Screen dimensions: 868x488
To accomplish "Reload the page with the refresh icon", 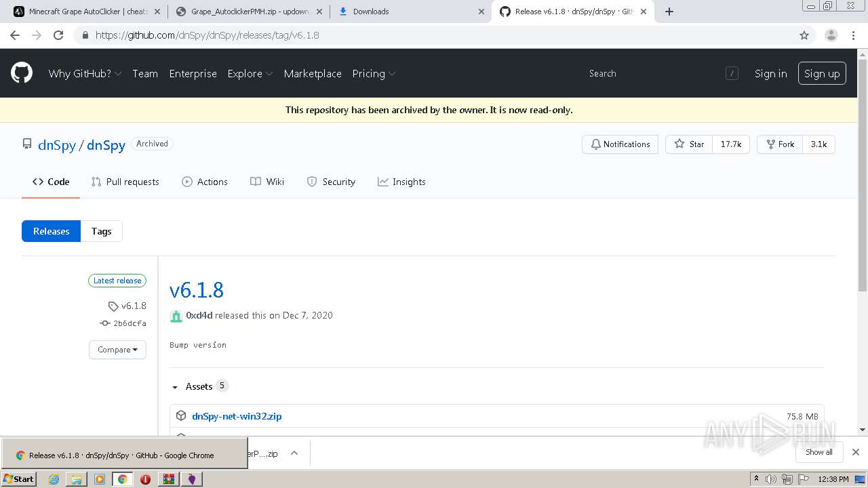I will 58,35.
